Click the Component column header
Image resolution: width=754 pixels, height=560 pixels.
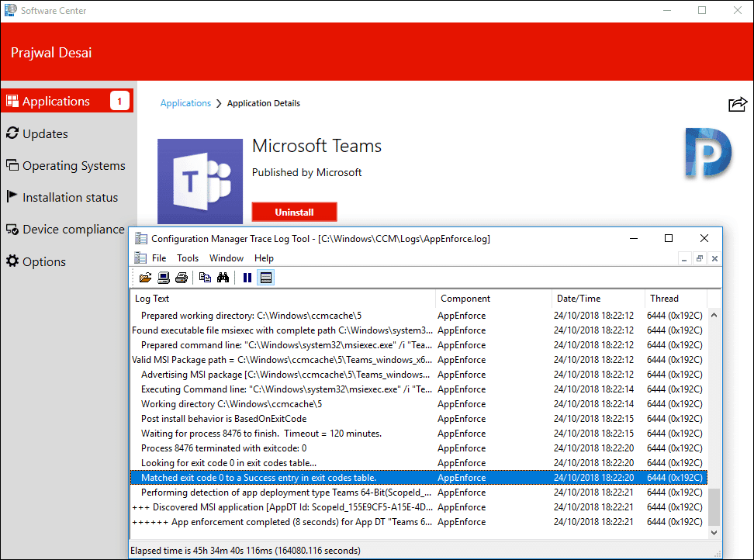[x=494, y=299]
